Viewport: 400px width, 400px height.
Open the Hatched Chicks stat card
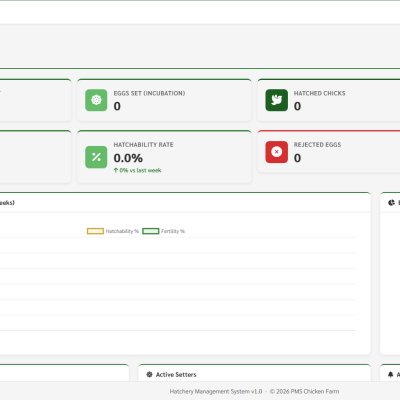(x=330, y=100)
